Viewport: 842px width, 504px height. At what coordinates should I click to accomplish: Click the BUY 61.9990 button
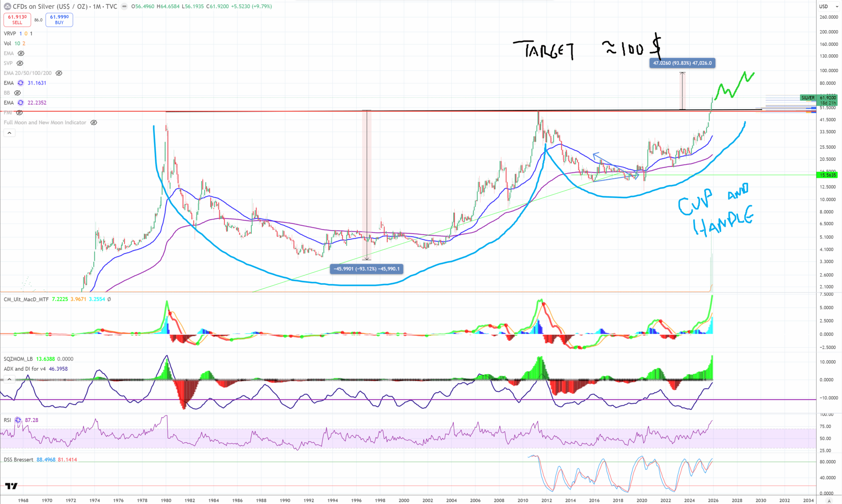tap(59, 20)
